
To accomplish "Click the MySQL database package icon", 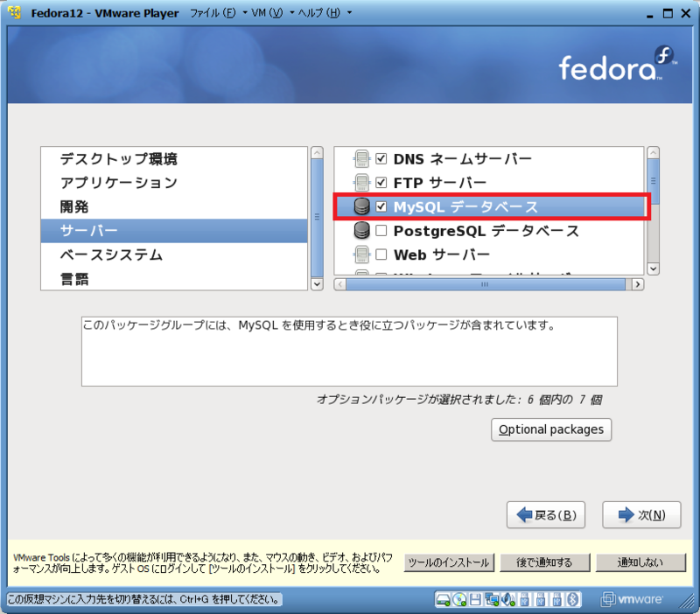I will [x=361, y=207].
